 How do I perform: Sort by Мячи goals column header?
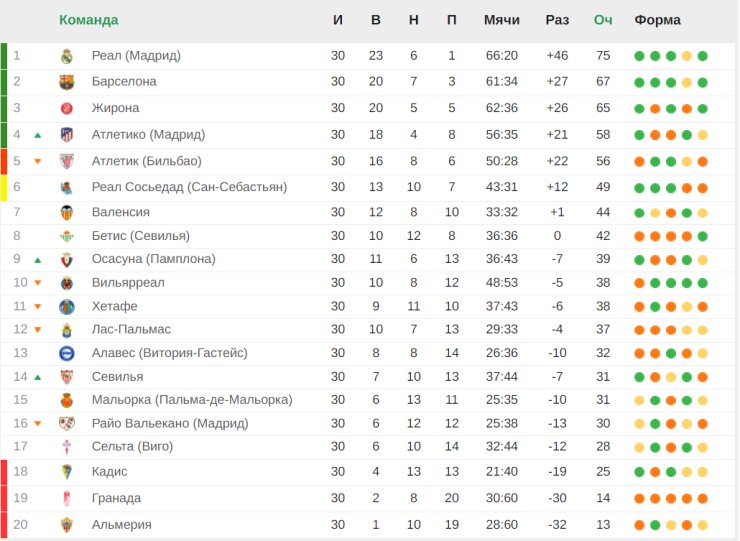click(502, 20)
